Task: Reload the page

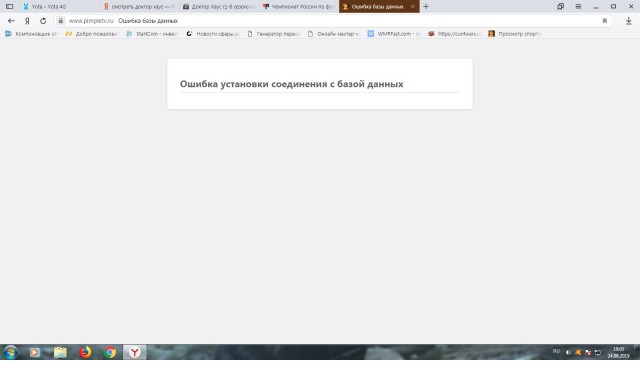Action: coord(43,21)
